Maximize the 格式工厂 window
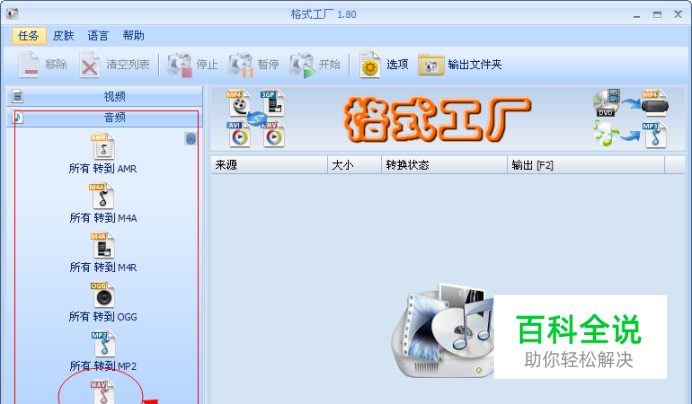Viewport: 692px width, 404px height. click(657, 15)
